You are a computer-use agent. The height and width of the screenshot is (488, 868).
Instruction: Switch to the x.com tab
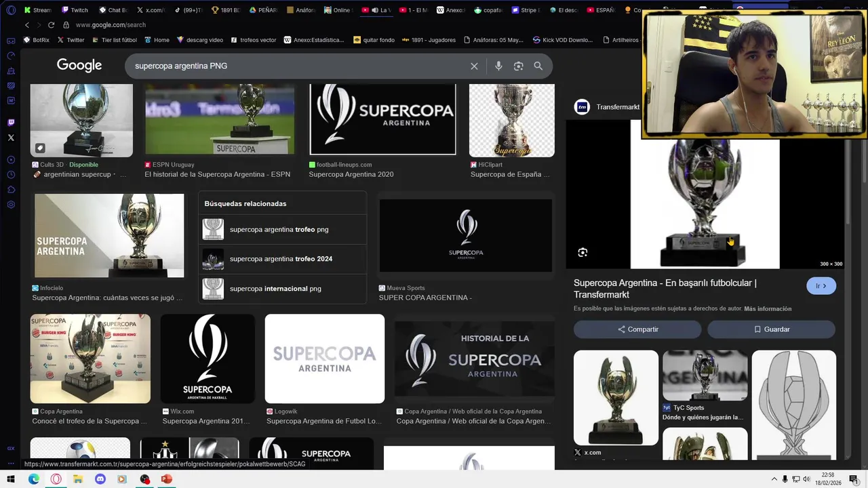[x=150, y=10]
